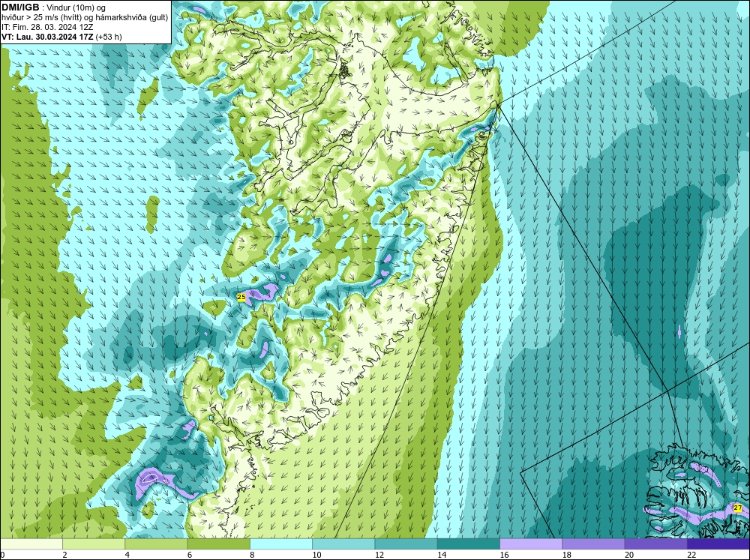Click the legend scale number 4
The height and width of the screenshot is (560, 750).
[x=127, y=555]
